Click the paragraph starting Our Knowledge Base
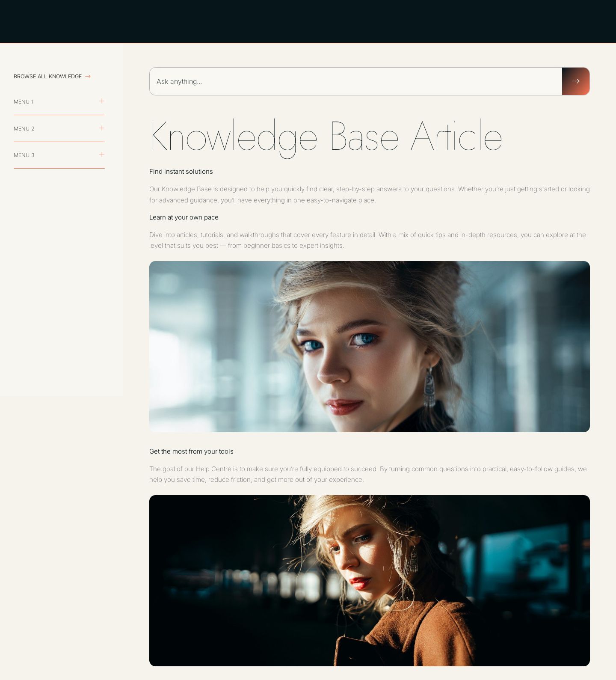The height and width of the screenshot is (680, 616). pyautogui.click(x=369, y=195)
